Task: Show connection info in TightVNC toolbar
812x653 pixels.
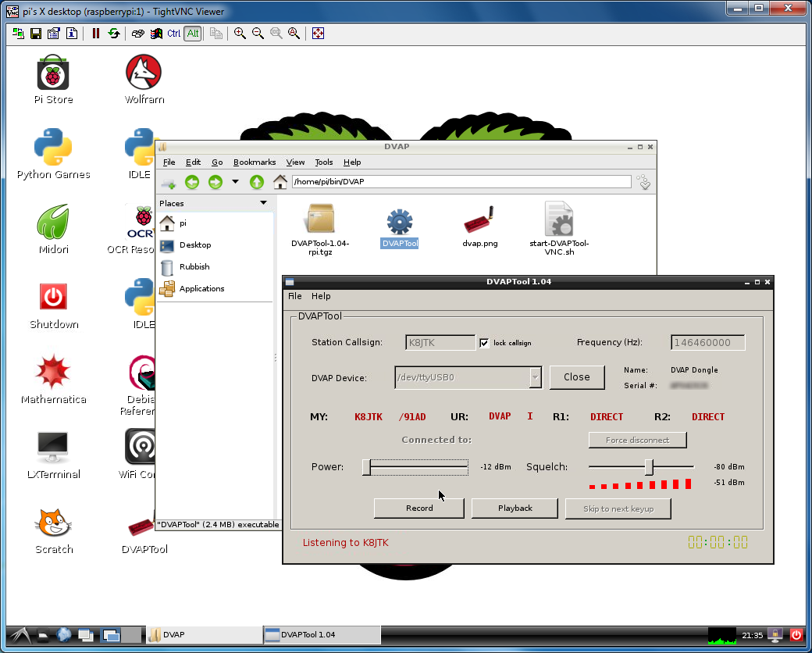Action: tap(72, 34)
